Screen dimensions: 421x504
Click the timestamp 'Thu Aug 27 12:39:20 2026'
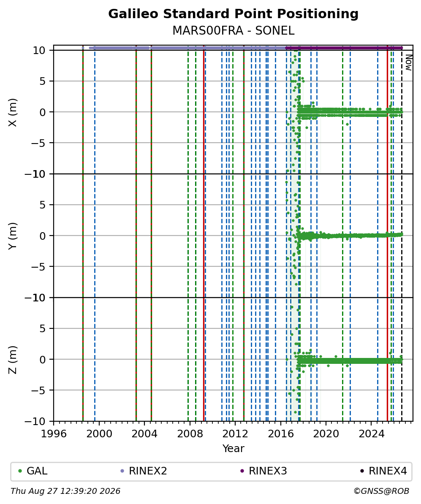coord(65,491)
